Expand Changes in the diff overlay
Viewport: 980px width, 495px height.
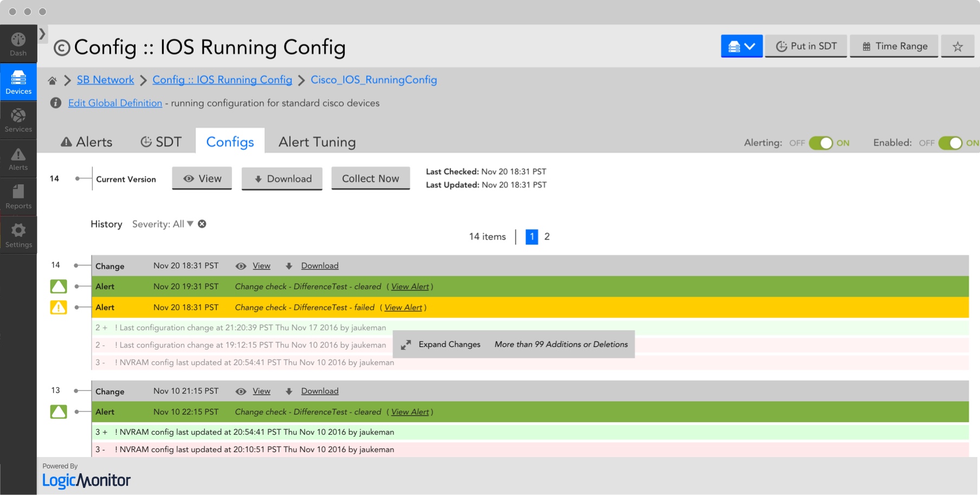pos(449,344)
